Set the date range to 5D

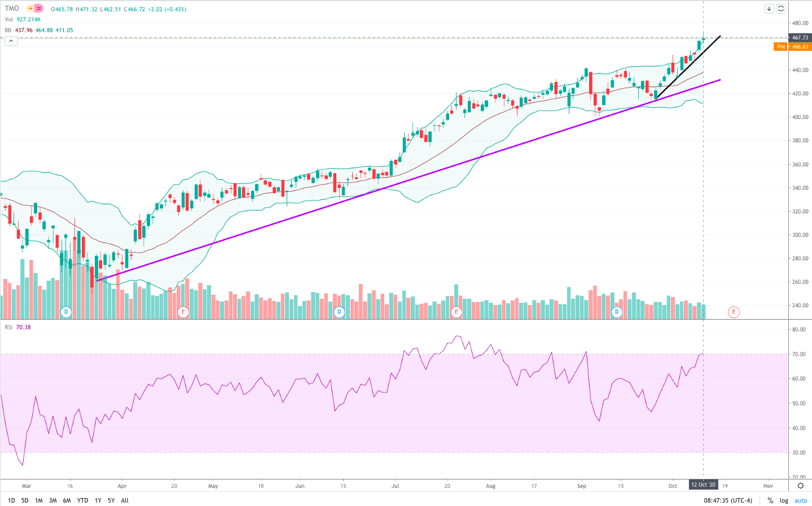coord(25,500)
